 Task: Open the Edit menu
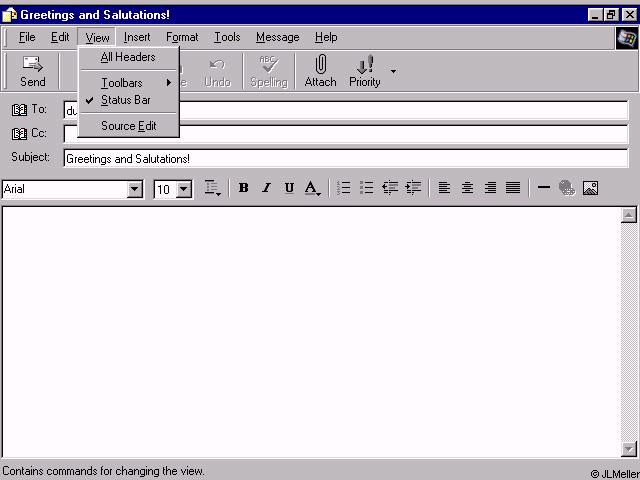60,37
